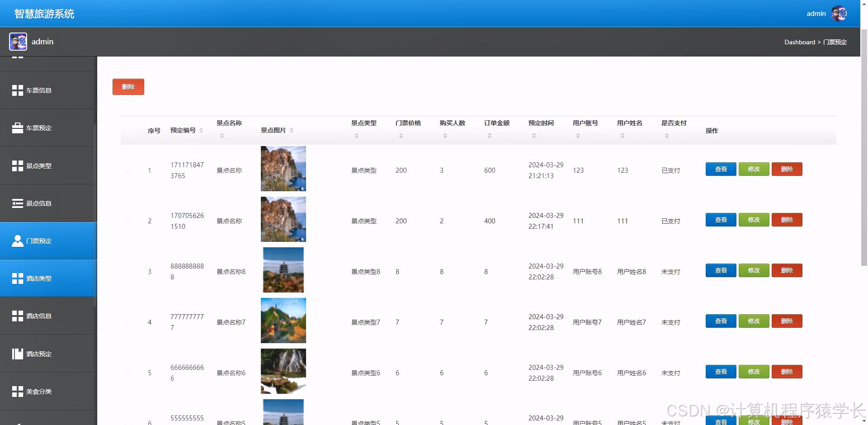The height and width of the screenshot is (425, 868).
Task: Open the Great Wall thumbnail in row 4
Action: pyautogui.click(x=283, y=321)
